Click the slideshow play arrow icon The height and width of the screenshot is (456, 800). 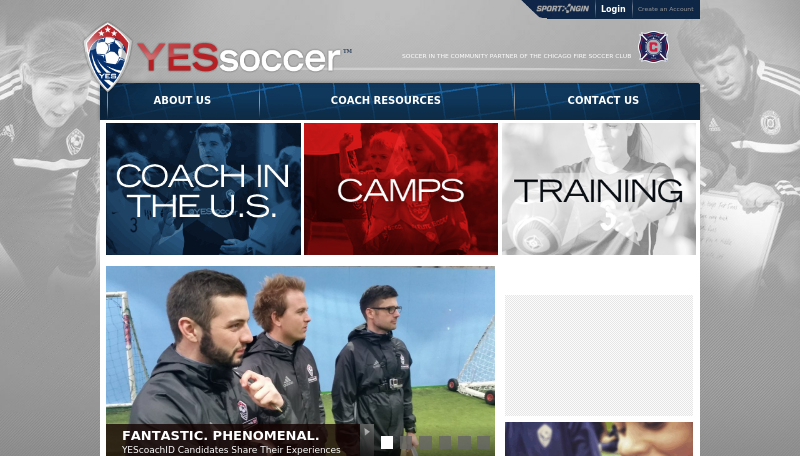[367, 432]
